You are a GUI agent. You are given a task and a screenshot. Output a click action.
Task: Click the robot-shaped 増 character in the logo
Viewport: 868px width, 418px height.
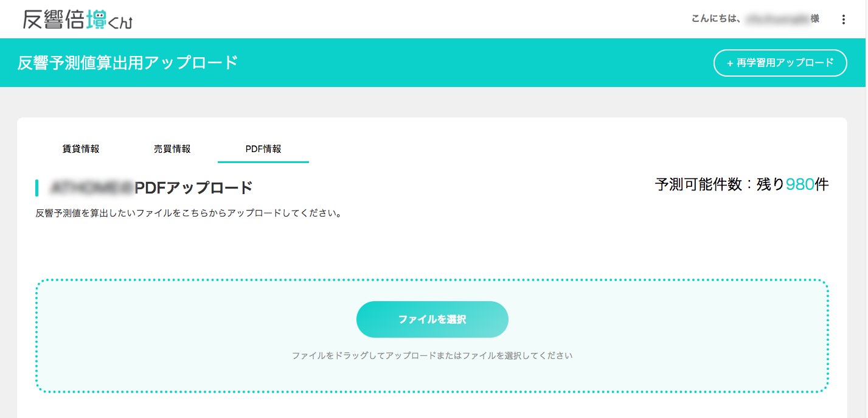[x=96, y=19]
